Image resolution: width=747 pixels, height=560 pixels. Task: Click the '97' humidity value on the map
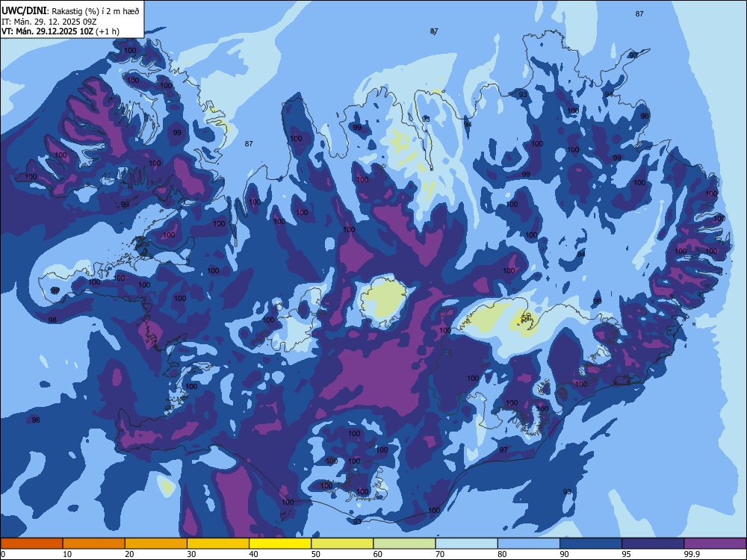(503, 449)
